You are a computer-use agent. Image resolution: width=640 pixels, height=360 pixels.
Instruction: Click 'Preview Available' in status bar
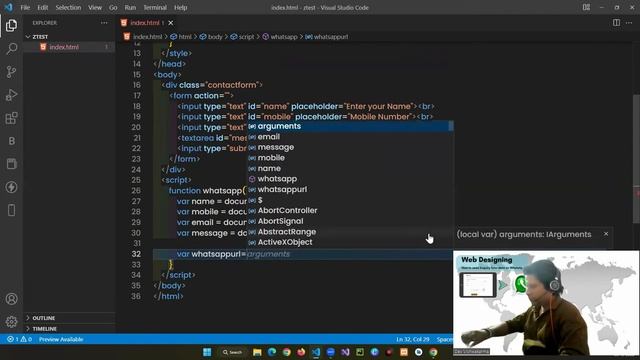(x=61, y=339)
